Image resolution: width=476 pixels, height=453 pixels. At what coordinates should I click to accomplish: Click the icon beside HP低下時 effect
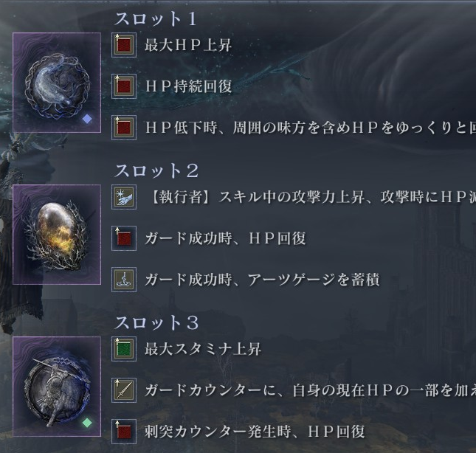(124, 128)
